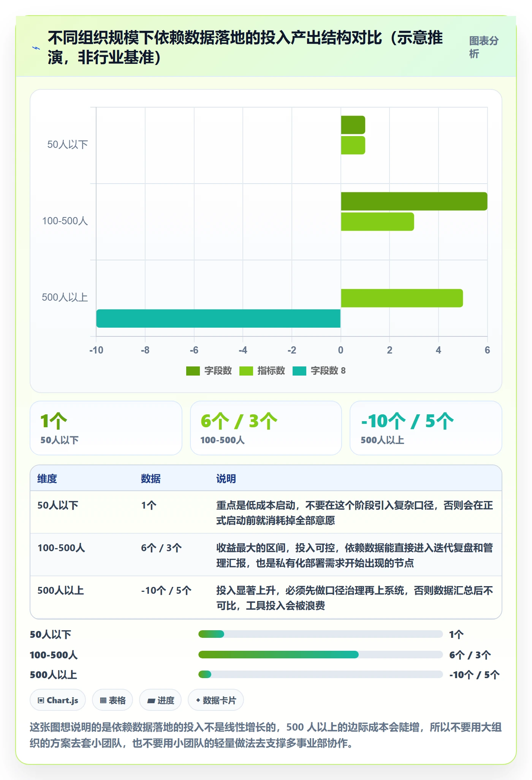Image resolution: width=532 pixels, height=780 pixels.
Task: Click the -10个 / 5个 cell in the table
Action: (x=166, y=590)
